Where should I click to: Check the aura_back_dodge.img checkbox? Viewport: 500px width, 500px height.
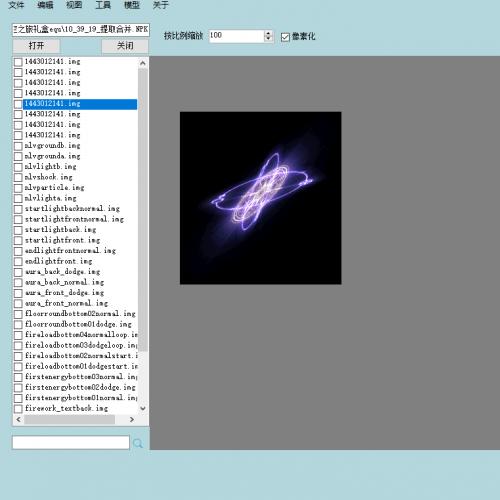tap(18, 272)
